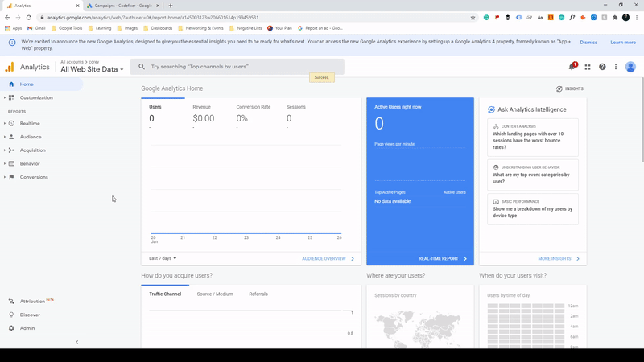Open the user account avatar

630,67
